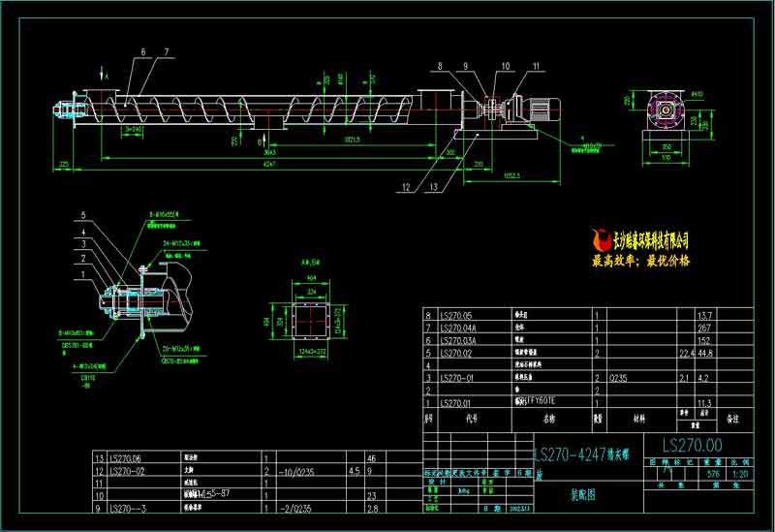Click the LS270.06 entry in lower parts table

click(128, 457)
